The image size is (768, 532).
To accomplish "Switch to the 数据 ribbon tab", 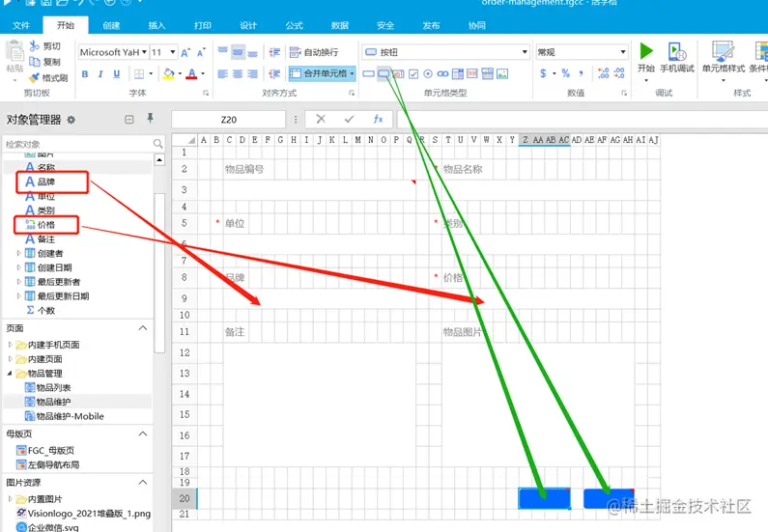I will click(x=339, y=25).
